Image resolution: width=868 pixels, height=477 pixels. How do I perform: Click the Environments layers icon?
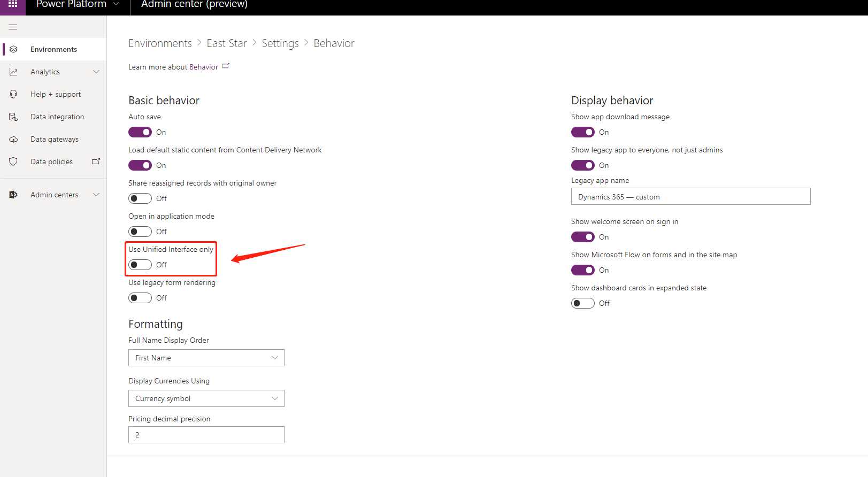click(13, 49)
